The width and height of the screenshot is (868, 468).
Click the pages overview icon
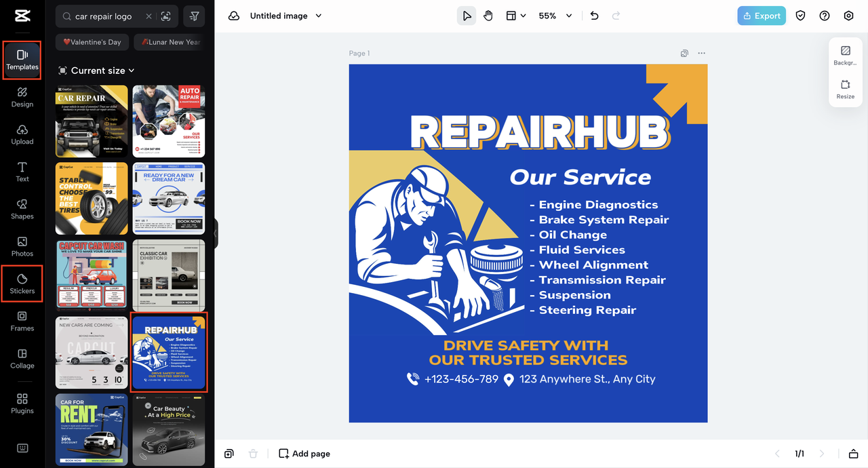click(x=229, y=453)
